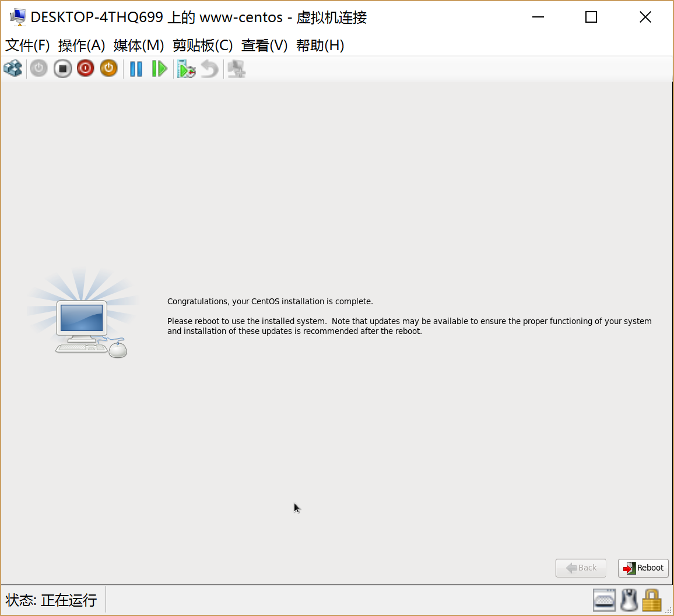The height and width of the screenshot is (616, 674).
Task: Create a checkpoint using the toolbar icon
Action: [x=186, y=69]
